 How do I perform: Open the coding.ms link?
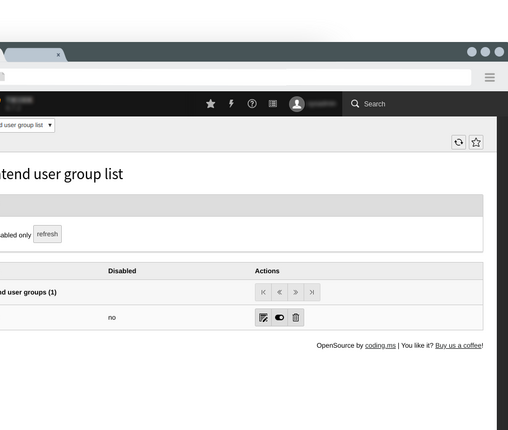[x=380, y=346]
